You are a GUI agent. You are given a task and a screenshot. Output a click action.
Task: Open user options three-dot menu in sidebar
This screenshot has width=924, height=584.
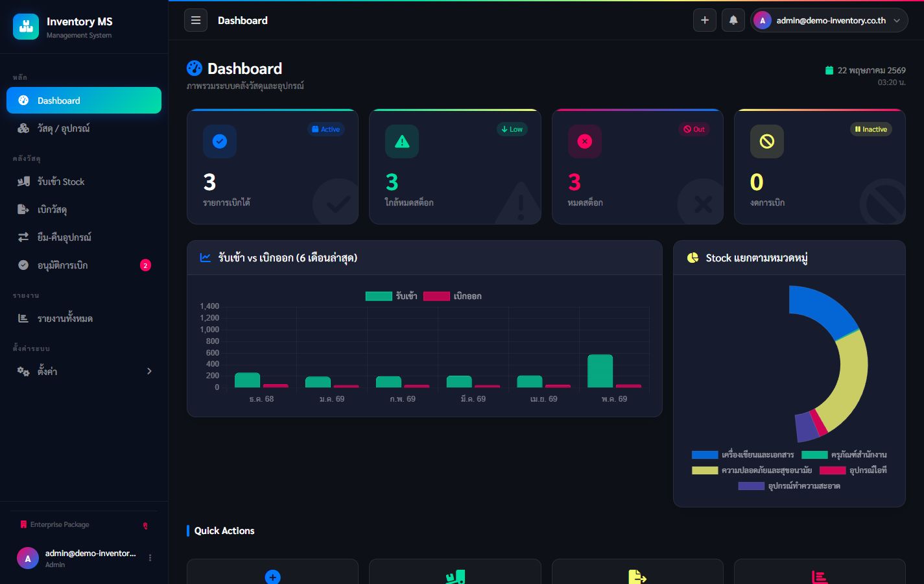[150, 558]
